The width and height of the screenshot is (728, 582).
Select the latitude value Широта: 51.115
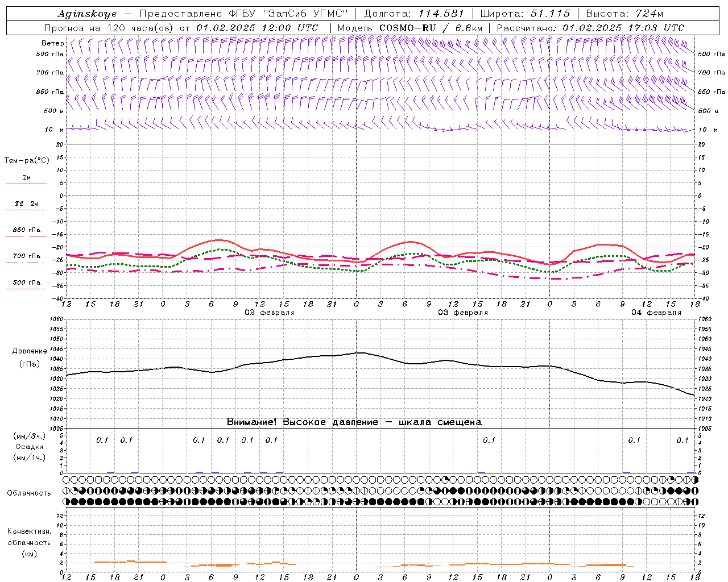coord(525,14)
